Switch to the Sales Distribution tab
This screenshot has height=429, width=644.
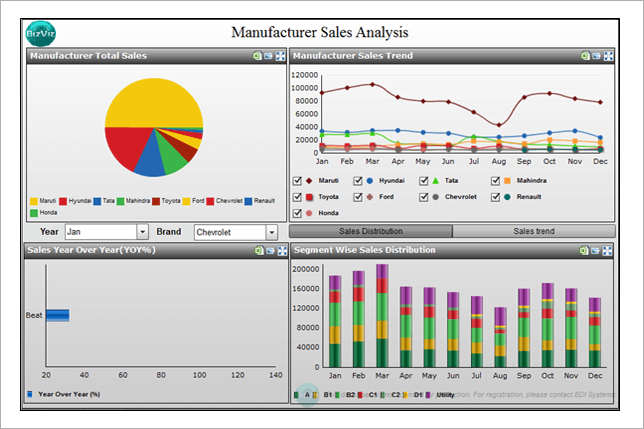click(370, 231)
